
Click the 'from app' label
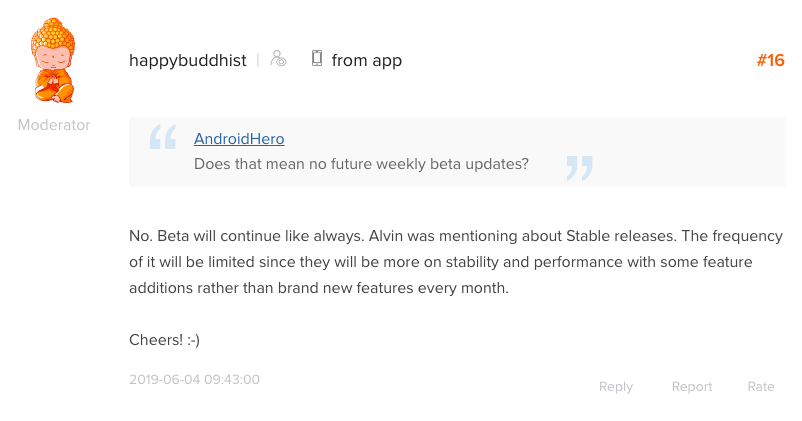[x=366, y=60]
